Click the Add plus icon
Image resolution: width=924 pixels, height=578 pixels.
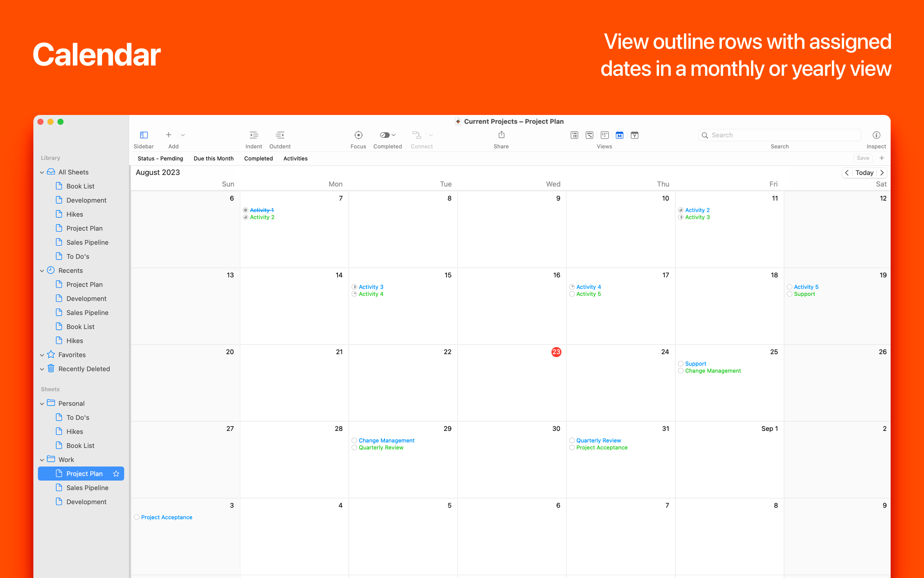(168, 135)
